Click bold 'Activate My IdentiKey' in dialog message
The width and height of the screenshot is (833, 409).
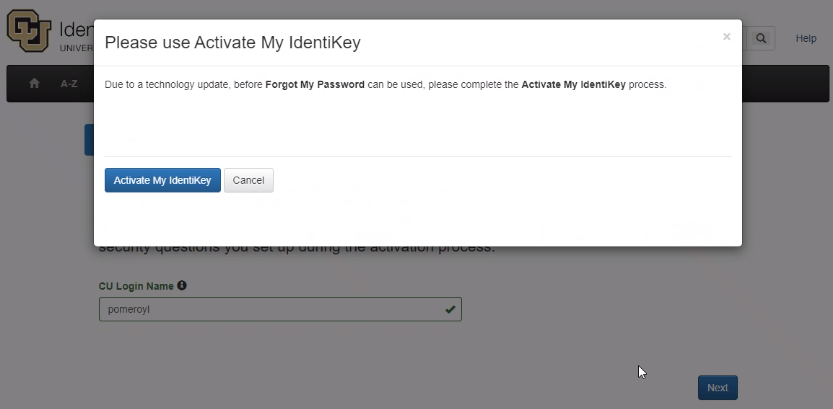click(573, 85)
